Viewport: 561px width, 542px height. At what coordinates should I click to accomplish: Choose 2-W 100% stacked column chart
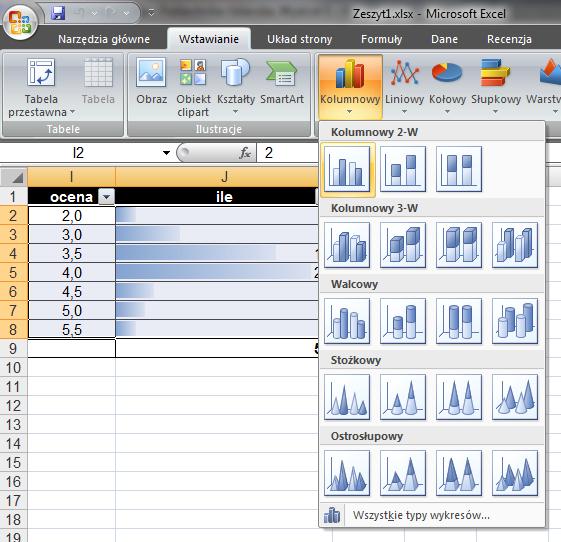(x=459, y=169)
